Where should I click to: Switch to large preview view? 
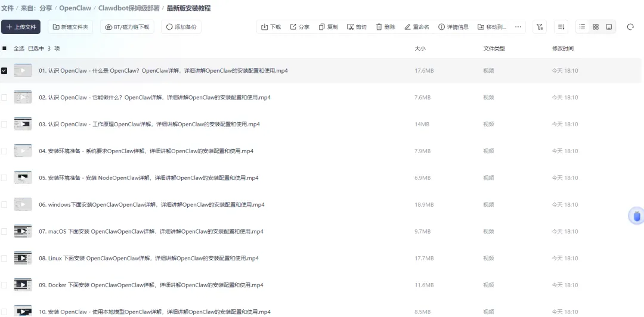pos(609,27)
